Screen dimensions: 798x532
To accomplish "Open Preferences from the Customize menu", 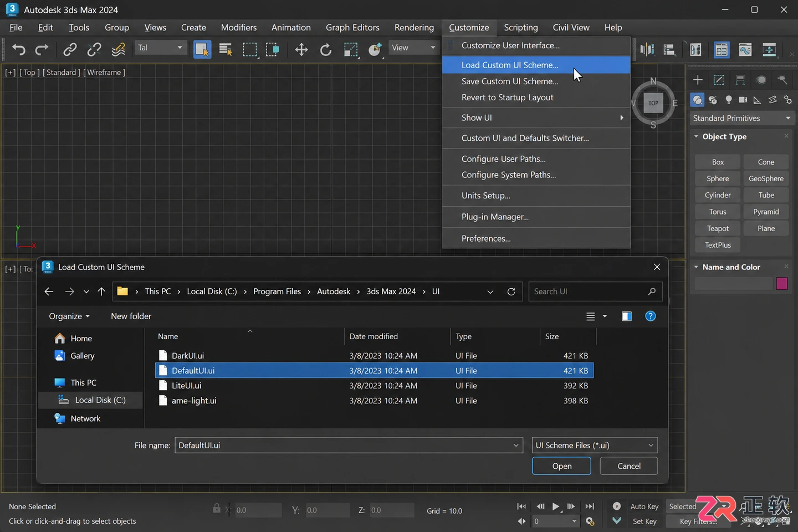I will pos(536,238).
